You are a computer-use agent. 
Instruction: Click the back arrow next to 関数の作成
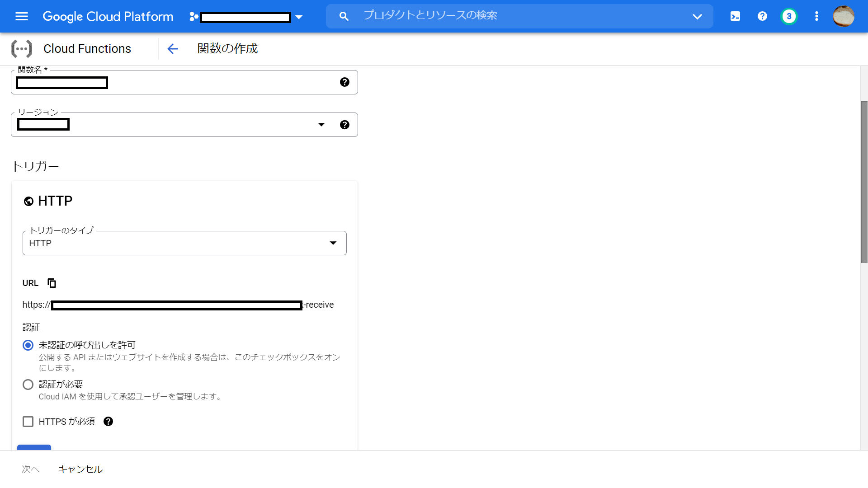tap(173, 49)
